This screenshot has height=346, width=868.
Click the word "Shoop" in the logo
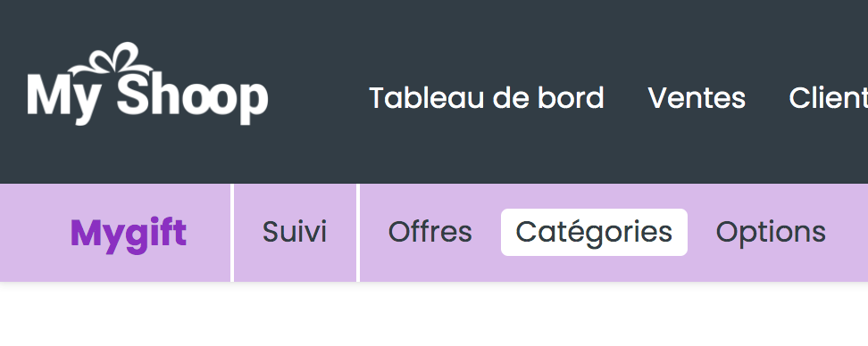[193, 96]
